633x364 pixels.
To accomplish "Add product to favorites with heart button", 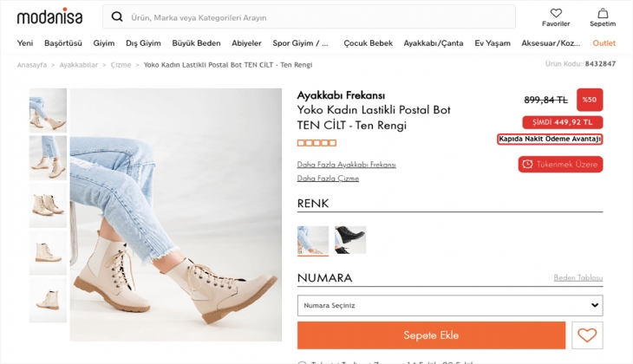I will pyautogui.click(x=587, y=335).
